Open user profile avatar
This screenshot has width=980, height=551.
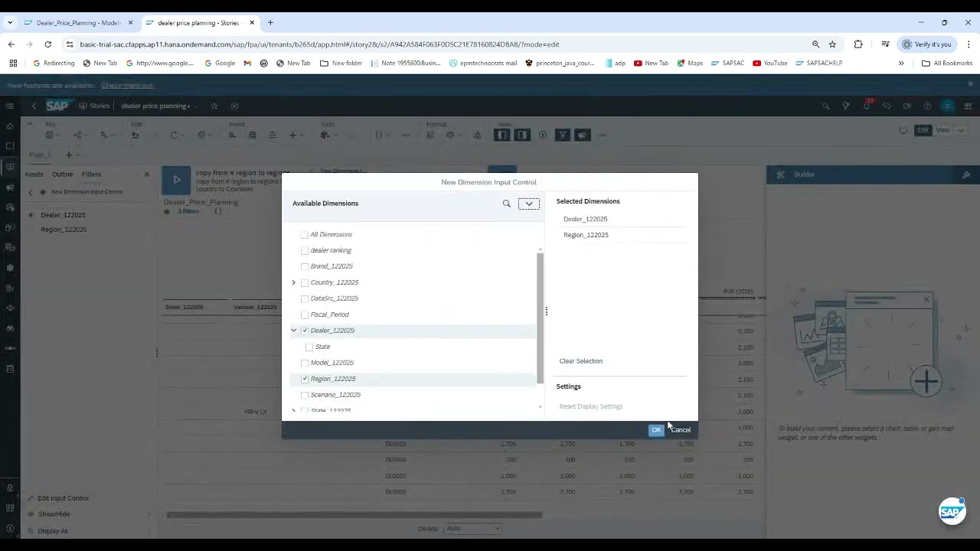coord(948,106)
